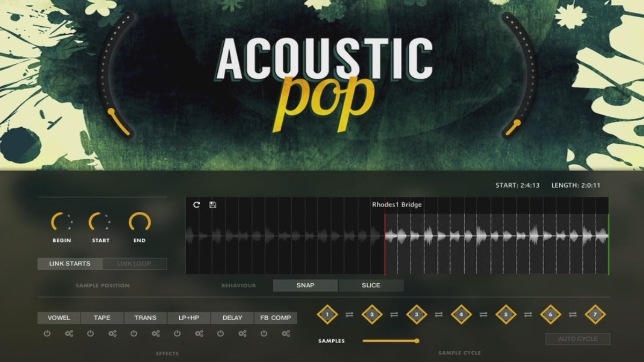This screenshot has width=644, height=362.
Task: Click swap arrows between samples 1 and 2
Action: 349,315
